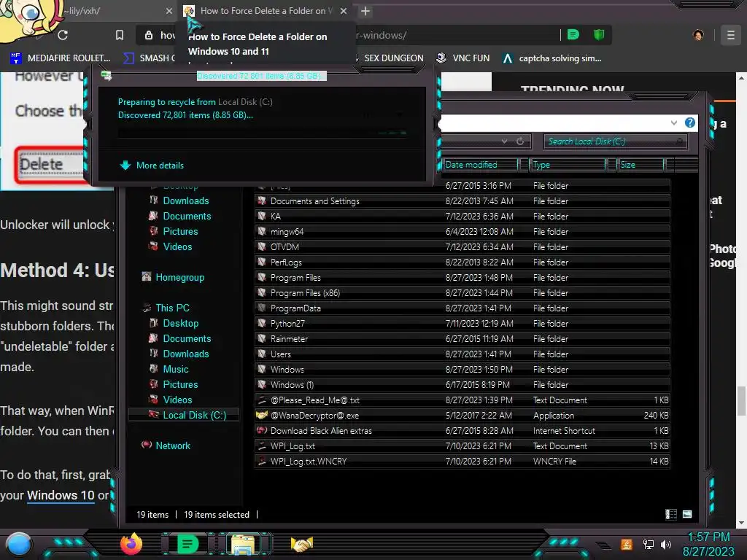Select the first Documents item in the sidebar
This screenshot has height=560, width=747.
187,216
